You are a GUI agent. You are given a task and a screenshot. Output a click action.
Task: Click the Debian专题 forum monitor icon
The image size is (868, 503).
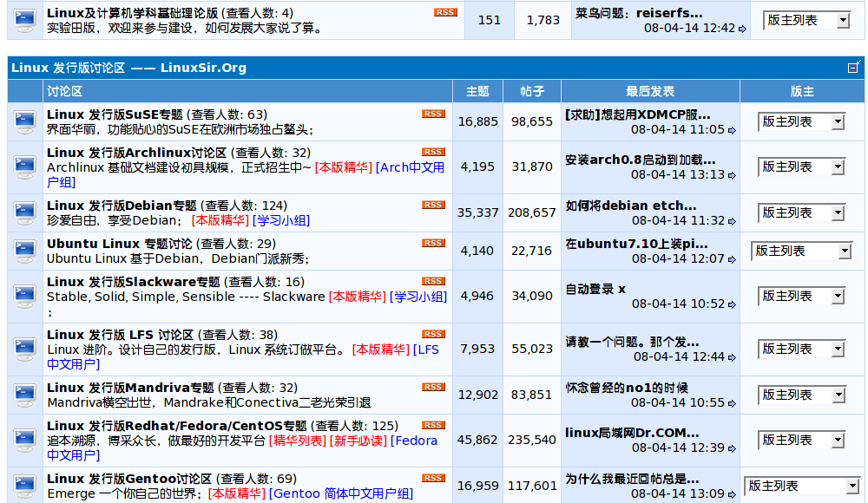pos(25,213)
